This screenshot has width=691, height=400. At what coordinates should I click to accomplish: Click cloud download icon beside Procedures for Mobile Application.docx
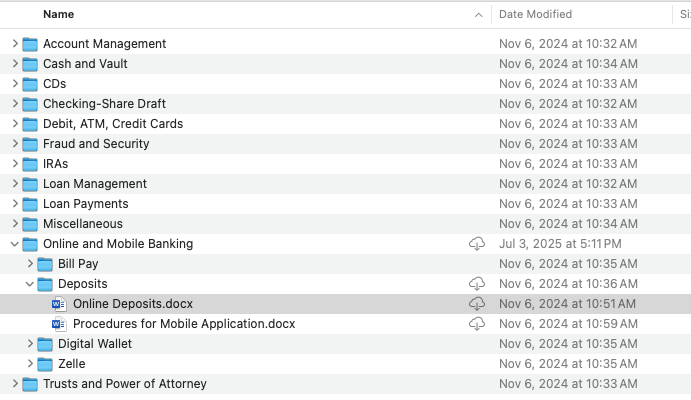pos(477,324)
